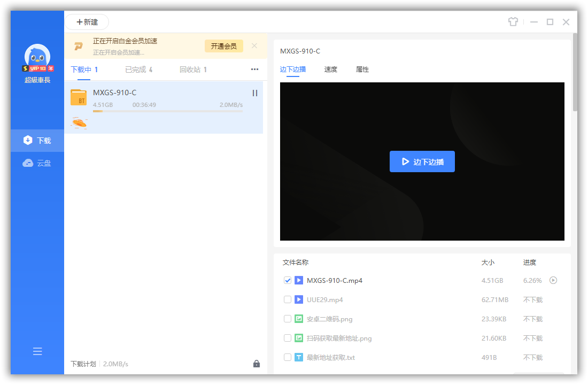Click the right panel vertical scrollbar
Screen dimensions: 588x385
pos(575,72)
